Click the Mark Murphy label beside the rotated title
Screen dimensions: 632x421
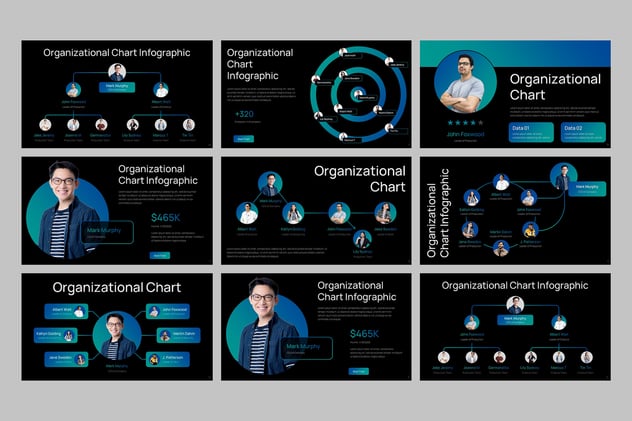pos(588,188)
